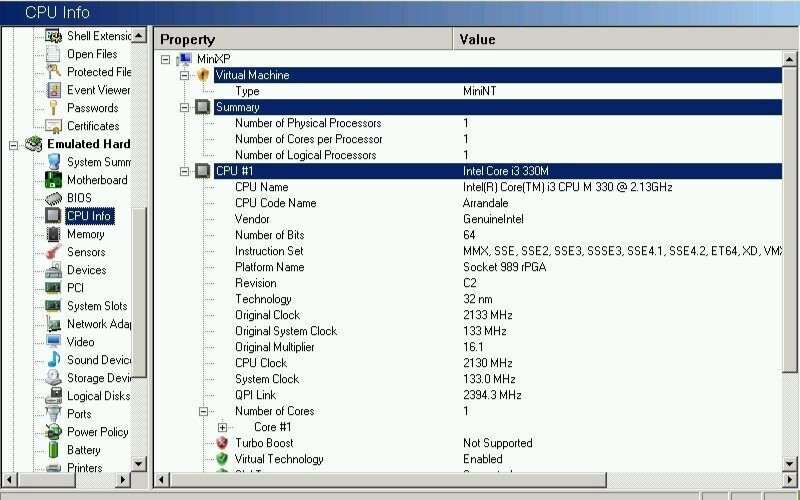Select the Ports icon
800x500 pixels.
pyautogui.click(x=53, y=413)
